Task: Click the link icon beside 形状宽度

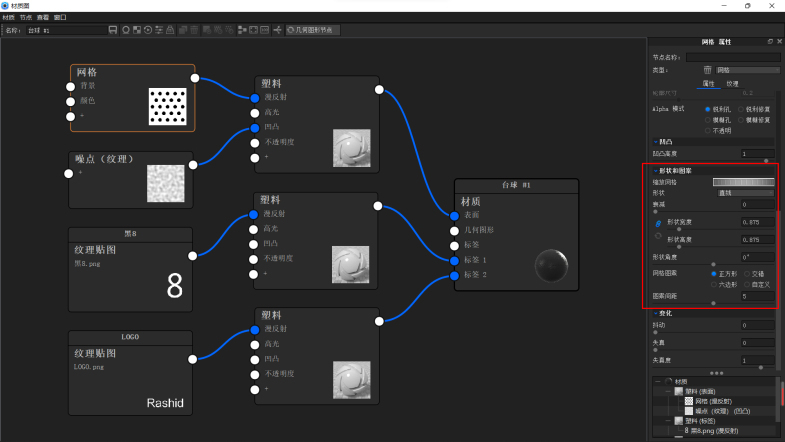Action: pos(658,222)
